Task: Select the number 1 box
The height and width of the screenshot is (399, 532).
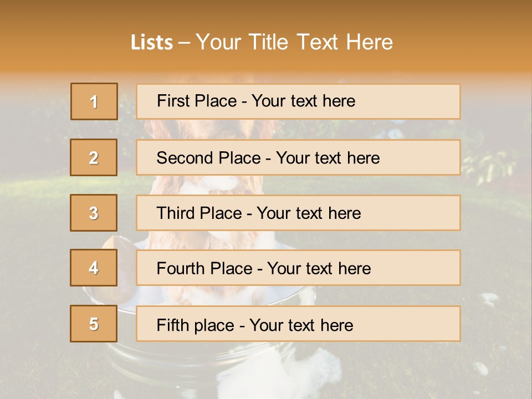Action: click(x=94, y=101)
